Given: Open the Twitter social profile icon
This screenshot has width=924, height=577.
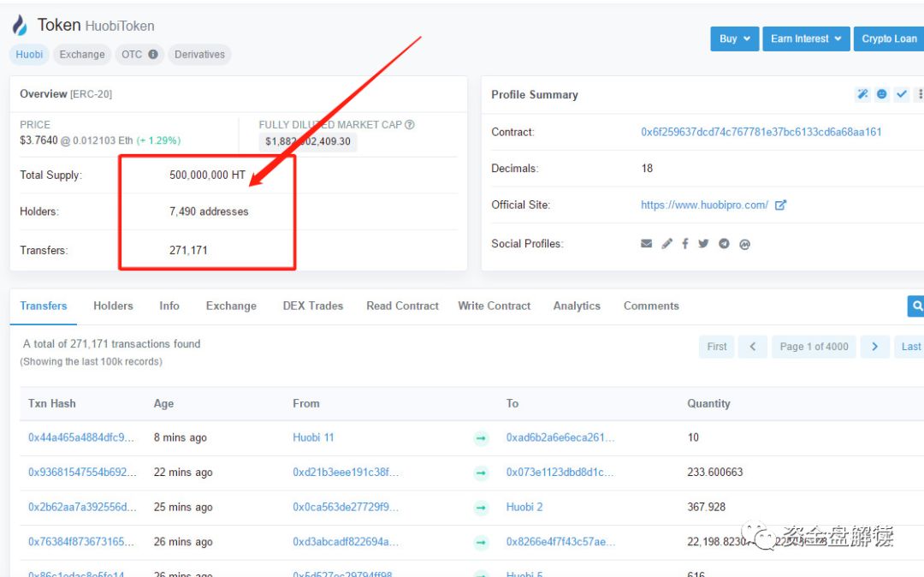Looking at the screenshot, I should click(x=703, y=243).
